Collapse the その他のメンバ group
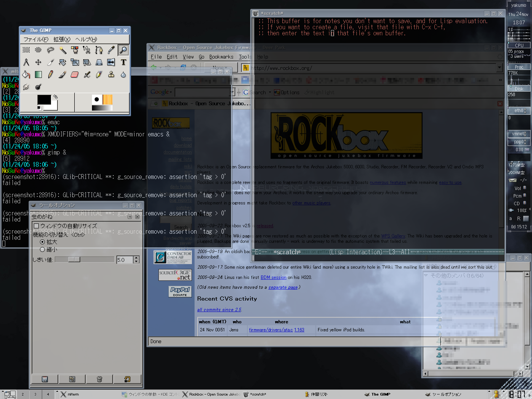The image size is (532, 399). [426, 275]
